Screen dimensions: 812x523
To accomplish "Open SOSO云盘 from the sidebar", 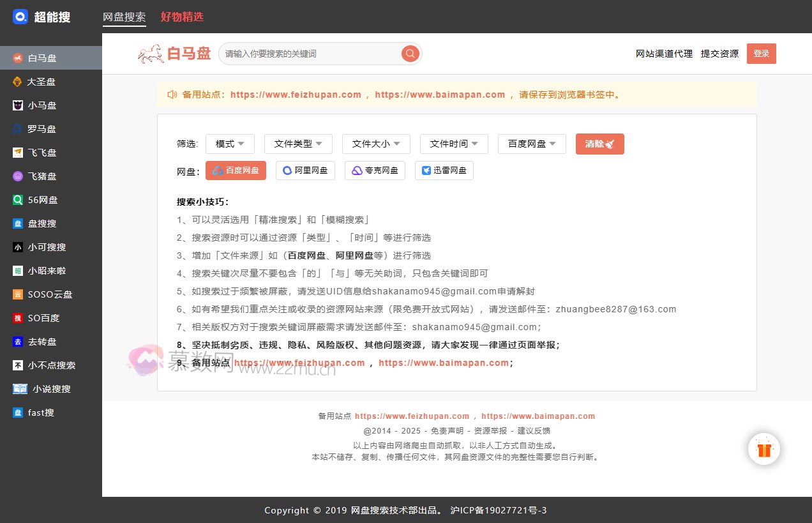I will [50, 294].
